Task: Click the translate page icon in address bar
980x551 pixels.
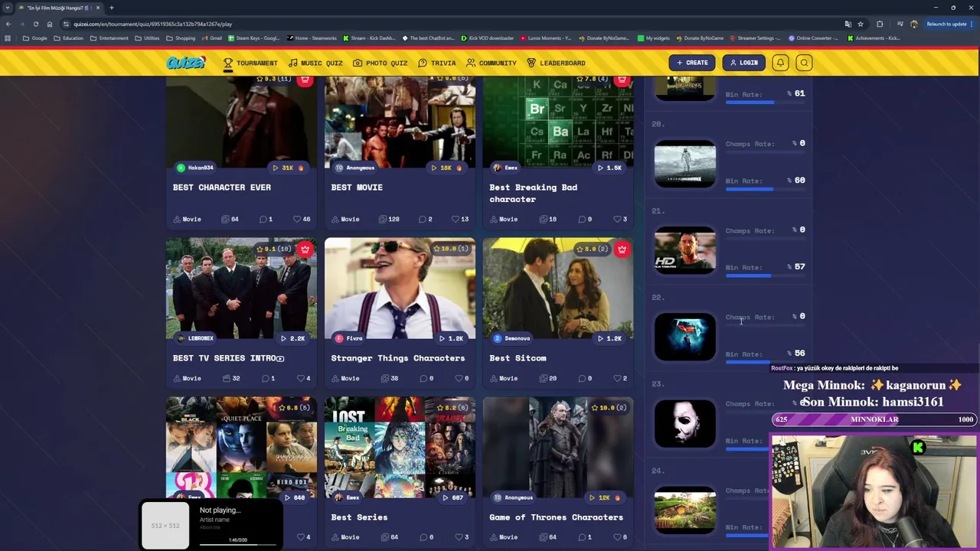Action: [x=848, y=24]
